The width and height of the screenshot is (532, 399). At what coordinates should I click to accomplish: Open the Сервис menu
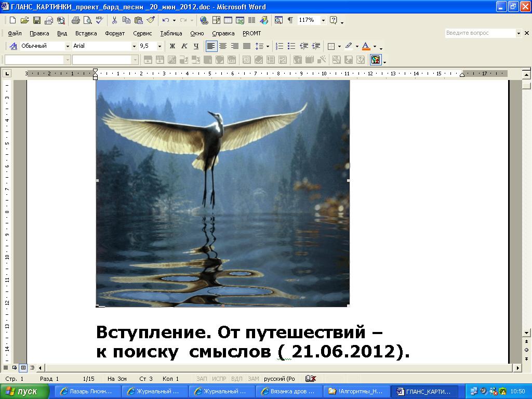(x=142, y=33)
